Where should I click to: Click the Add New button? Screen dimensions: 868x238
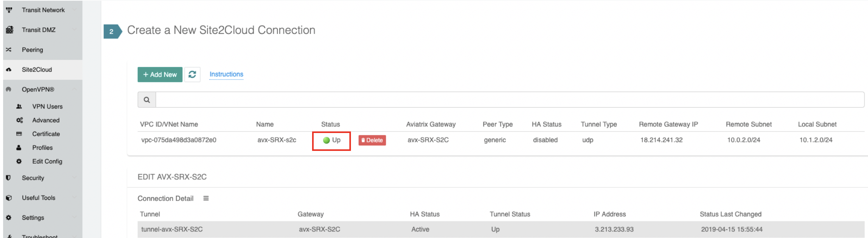(160, 74)
